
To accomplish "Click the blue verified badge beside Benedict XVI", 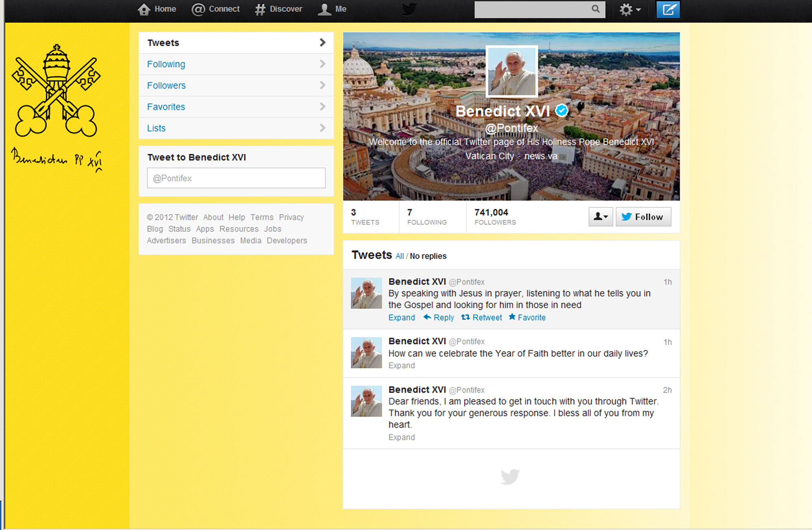I will point(561,110).
